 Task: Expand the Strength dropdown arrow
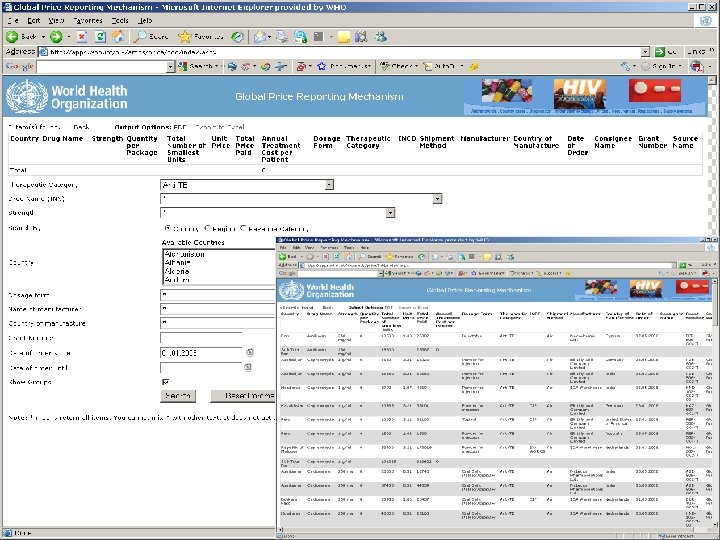390,213
